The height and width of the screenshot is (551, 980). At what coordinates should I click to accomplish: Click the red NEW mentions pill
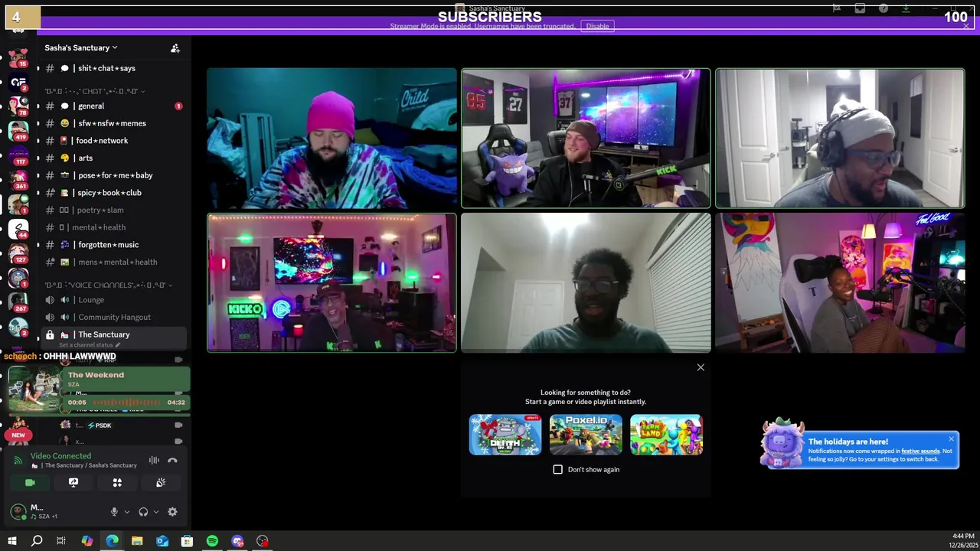18,435
